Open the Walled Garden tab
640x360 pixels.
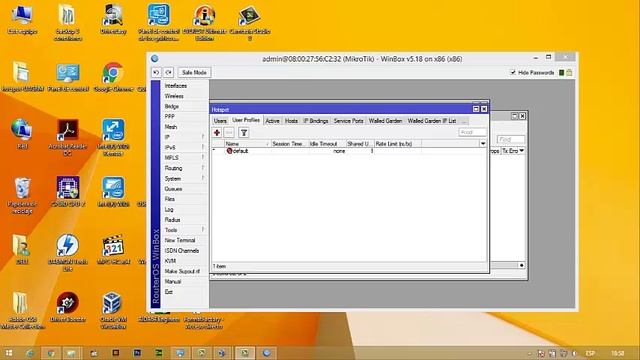[x=385, y=121]
